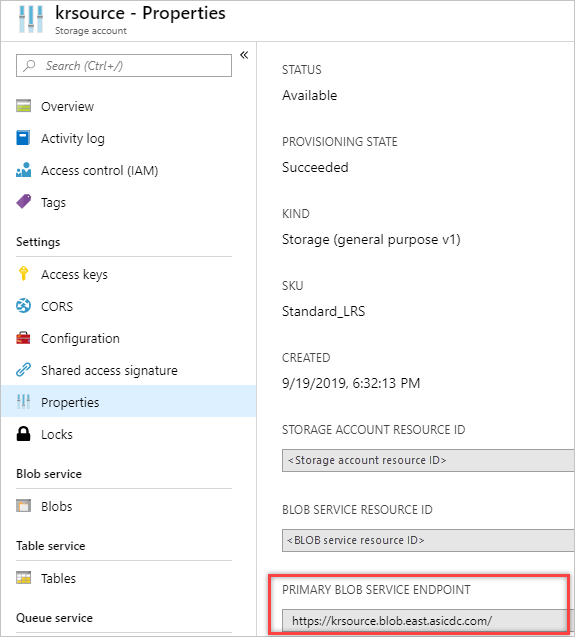Click the CORS globe icon
575x637 pixels.
pos(24,306)
